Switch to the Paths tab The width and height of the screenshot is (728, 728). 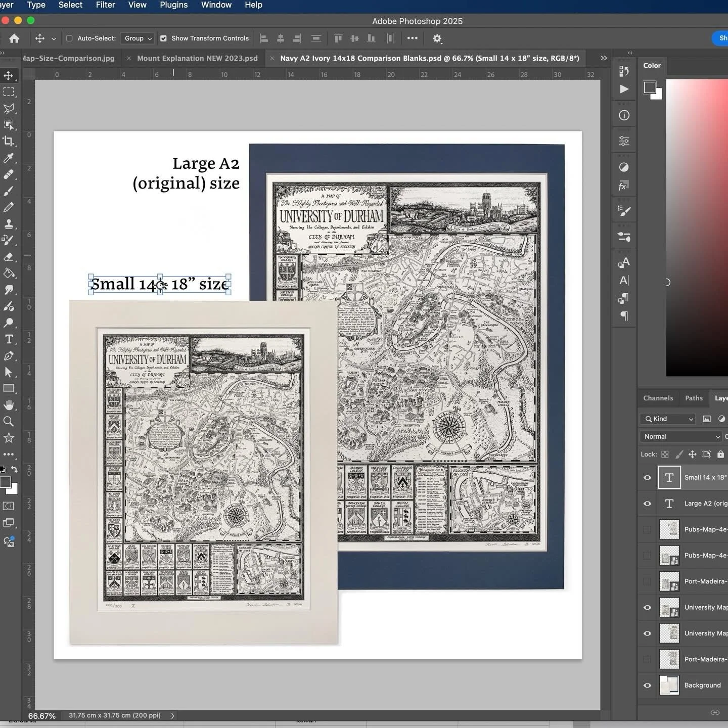pyautogui.click(x=694, y=398)
